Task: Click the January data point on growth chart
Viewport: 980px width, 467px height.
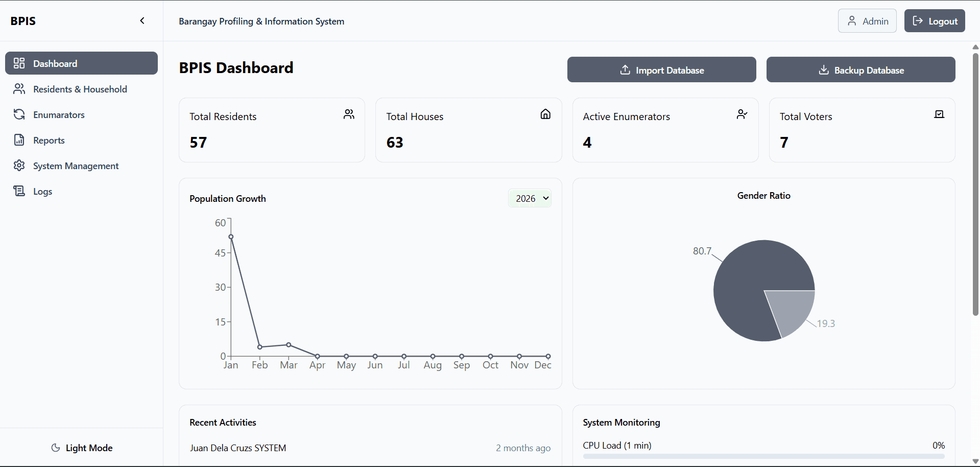Action: click(x=231, y=237)
